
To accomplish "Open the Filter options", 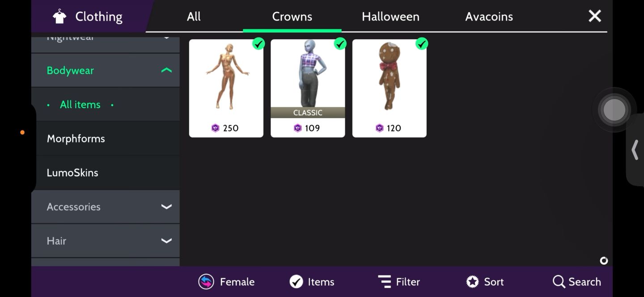I will (408, 282).
